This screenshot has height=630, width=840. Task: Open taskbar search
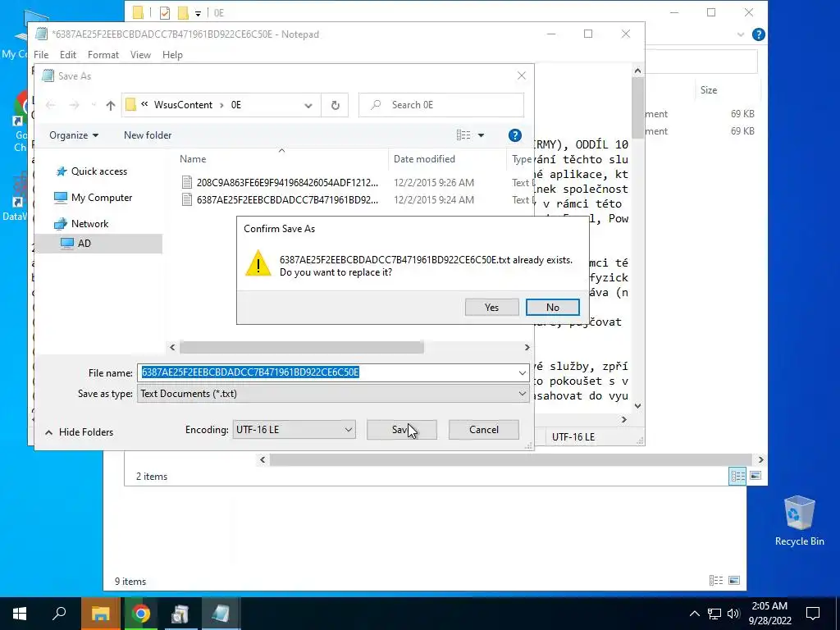(59, 614)
